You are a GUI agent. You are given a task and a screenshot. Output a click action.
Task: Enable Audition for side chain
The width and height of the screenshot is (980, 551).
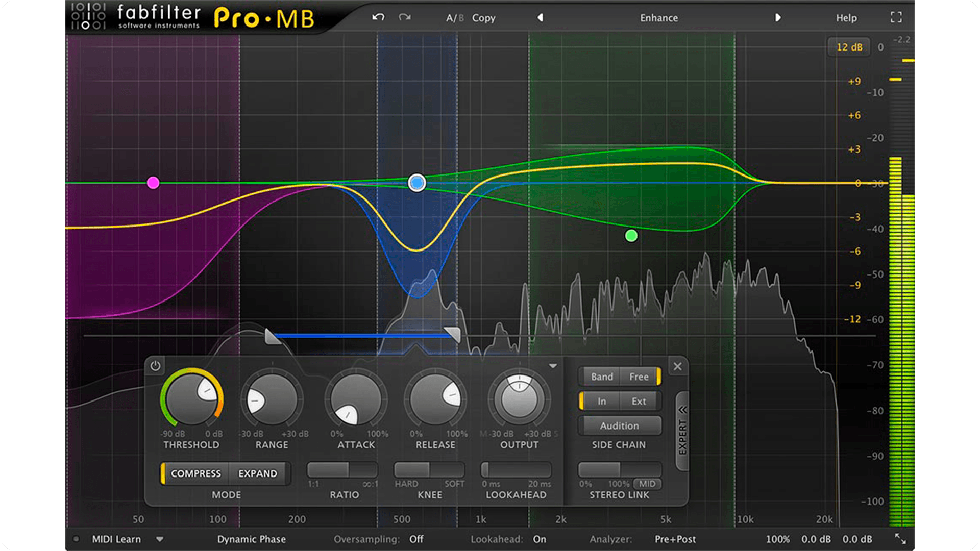(620, 425)
